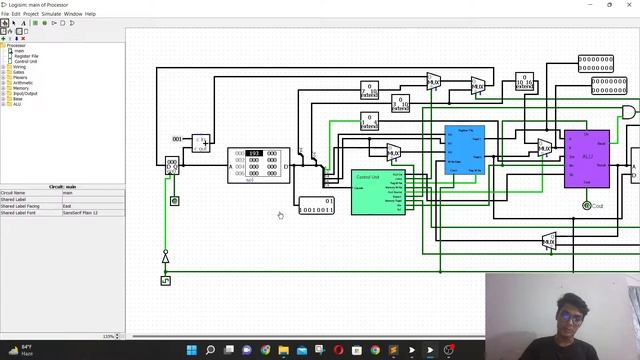The height and width of the screenshot is (360, 640).
Task: Open the Project menu
Action: [31, 14]
